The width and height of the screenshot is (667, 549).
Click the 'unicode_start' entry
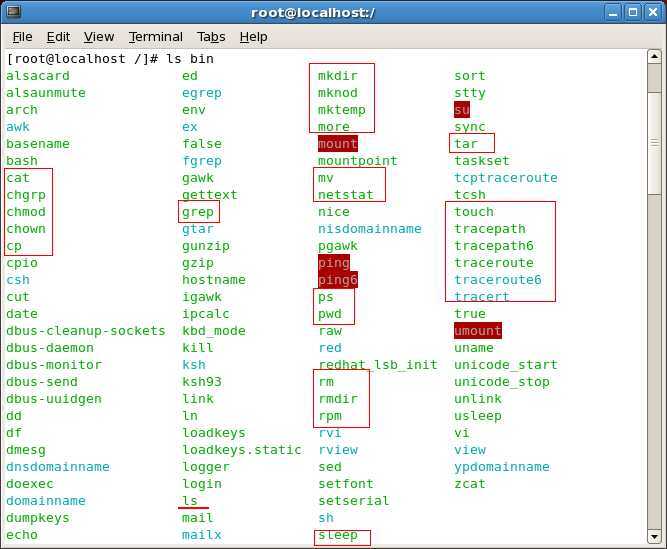(x=506, y=365)
